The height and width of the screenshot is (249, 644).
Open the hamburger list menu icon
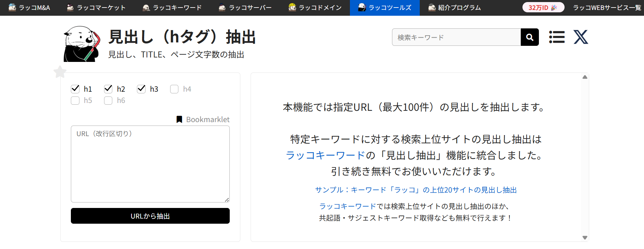click(557, 37)
